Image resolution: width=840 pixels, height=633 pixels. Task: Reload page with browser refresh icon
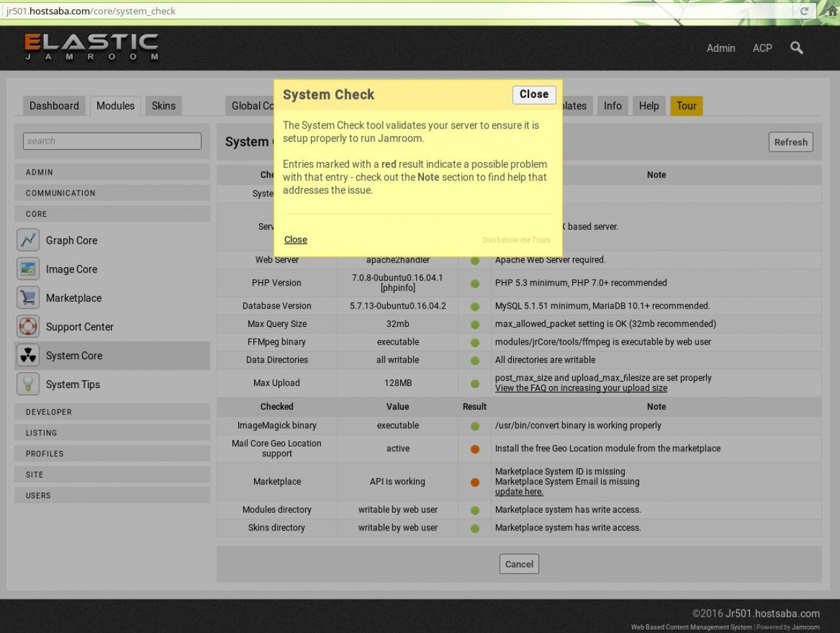804,11
